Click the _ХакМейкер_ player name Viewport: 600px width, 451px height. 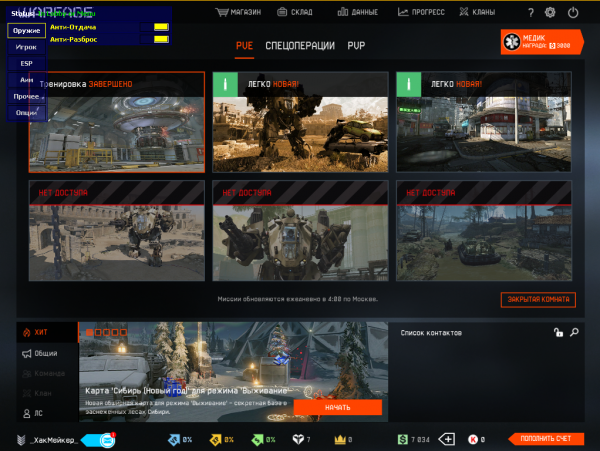pyautogui.click(x=54, y=440)
